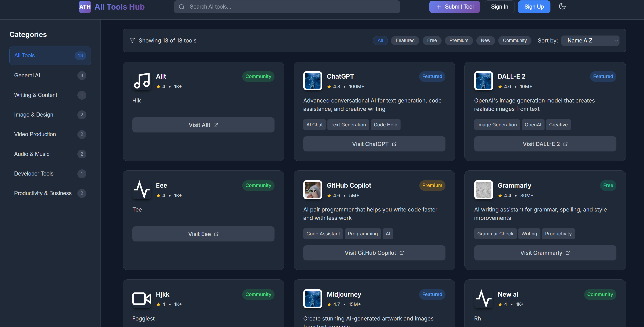Image resolution: width=644 pixels, height=327 pixels.
Task: Click the Code Help tag
Action: click(385, 125)
